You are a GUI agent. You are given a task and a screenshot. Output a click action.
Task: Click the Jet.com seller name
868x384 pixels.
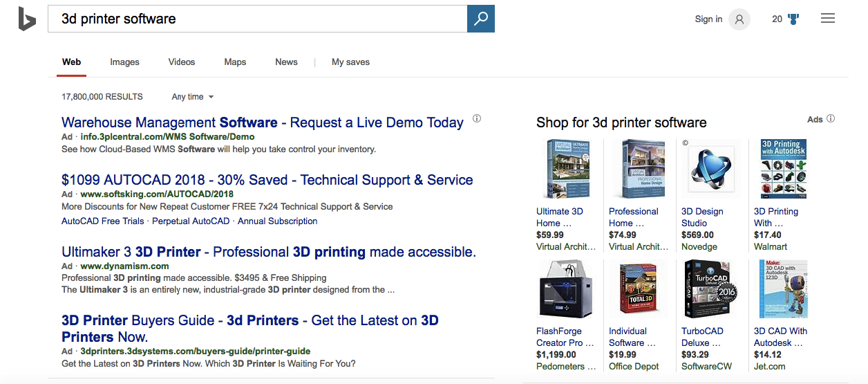[770, 367]
